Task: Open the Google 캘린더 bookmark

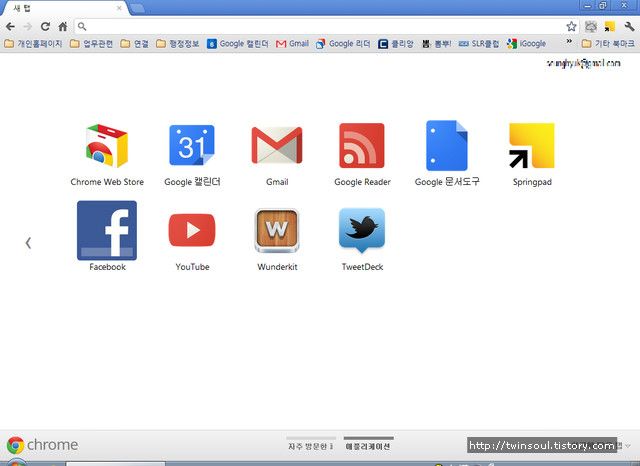Action: click(238, 44)
